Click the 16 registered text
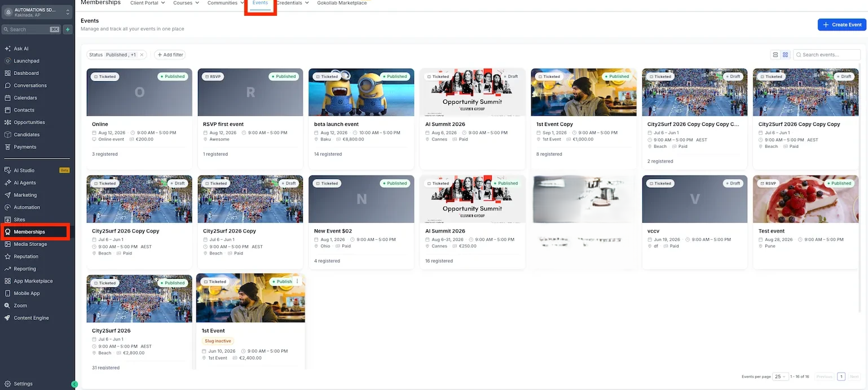The image size is (868, 390). click(x=439, y=261)
